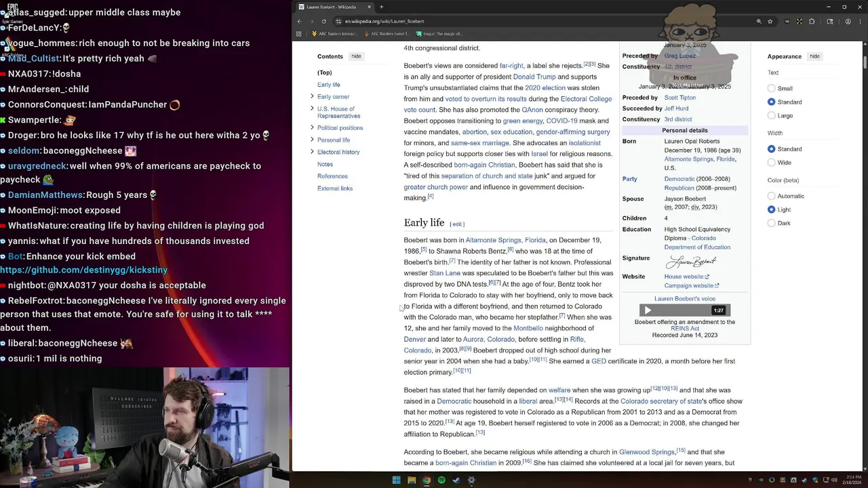Open a new browser tab
This screenshot has height=488, width=868.
(381, 7)
